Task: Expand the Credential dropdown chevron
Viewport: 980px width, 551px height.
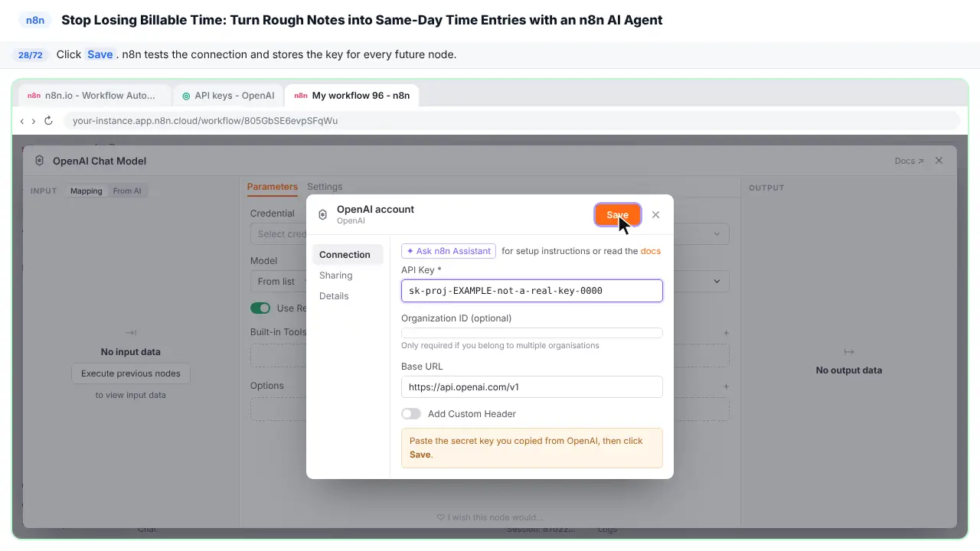Action: pos(717,234)
